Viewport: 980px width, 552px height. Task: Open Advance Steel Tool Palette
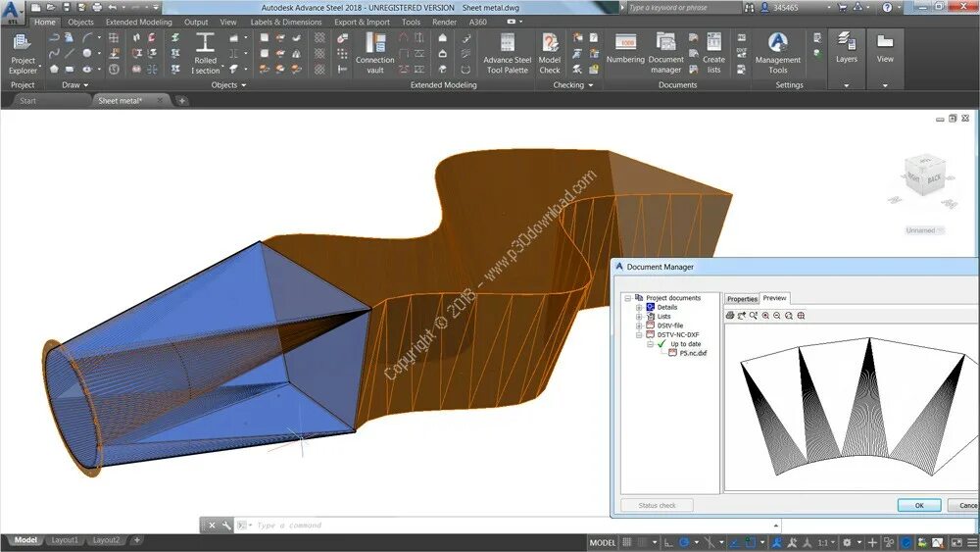[x=507, y=53]
